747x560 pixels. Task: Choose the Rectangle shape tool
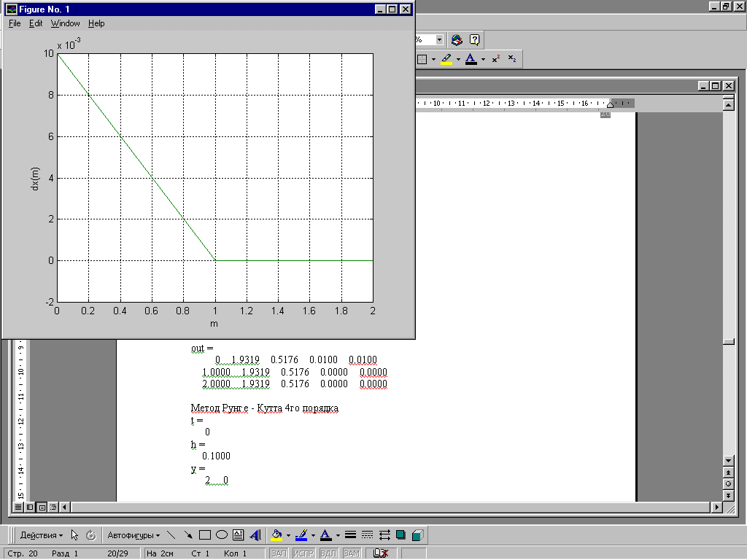[x=205, y=535]
